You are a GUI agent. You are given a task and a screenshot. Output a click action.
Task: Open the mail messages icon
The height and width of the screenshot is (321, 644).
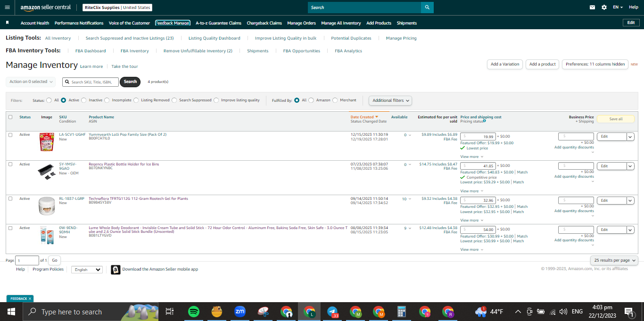[592, 8]
